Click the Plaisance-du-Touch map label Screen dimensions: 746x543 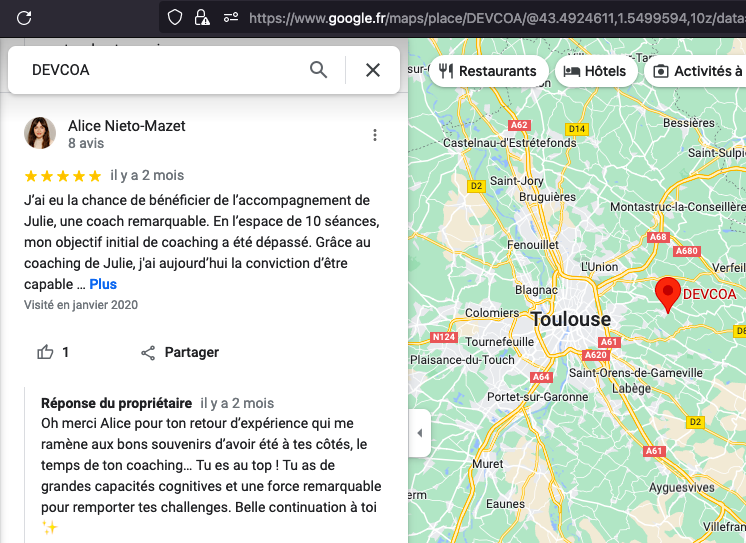(462, 360)
